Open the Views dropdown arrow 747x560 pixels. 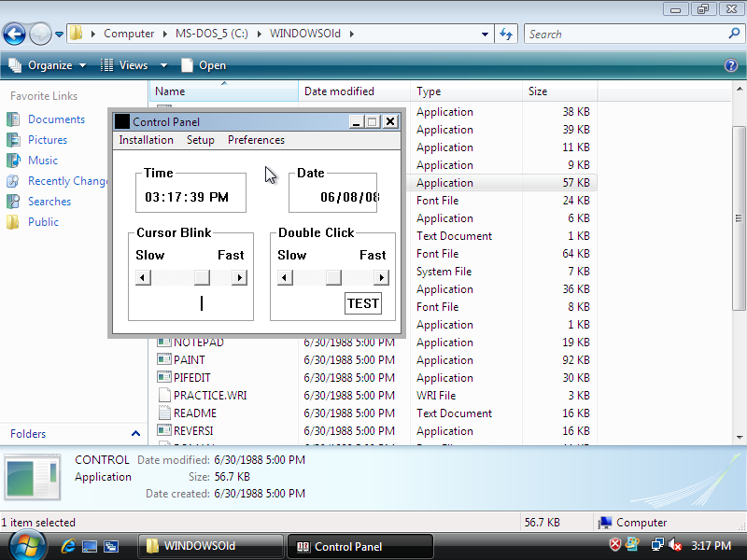click(x=163, y=65)
